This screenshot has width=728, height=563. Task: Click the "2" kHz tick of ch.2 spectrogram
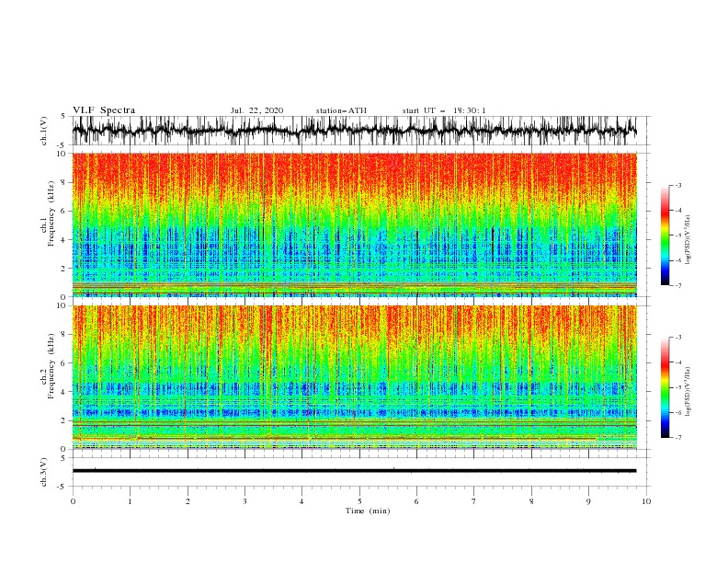63,420
